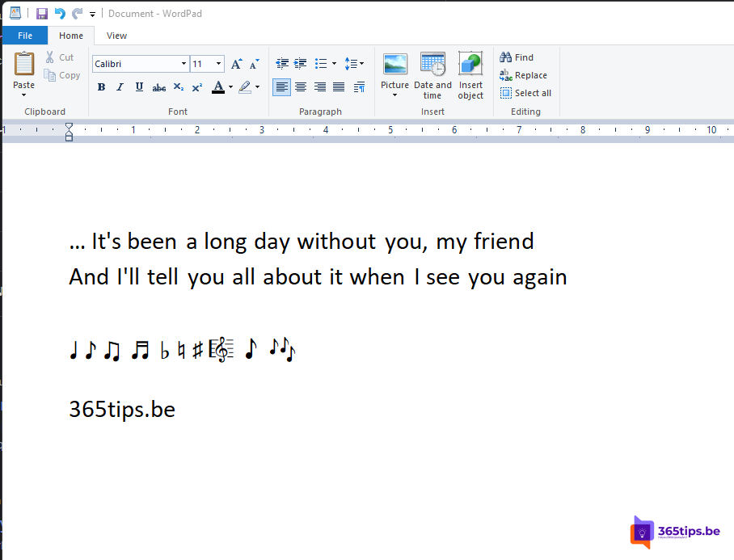
Task: Open the text color palette arrow
Action: click(230, 87)
